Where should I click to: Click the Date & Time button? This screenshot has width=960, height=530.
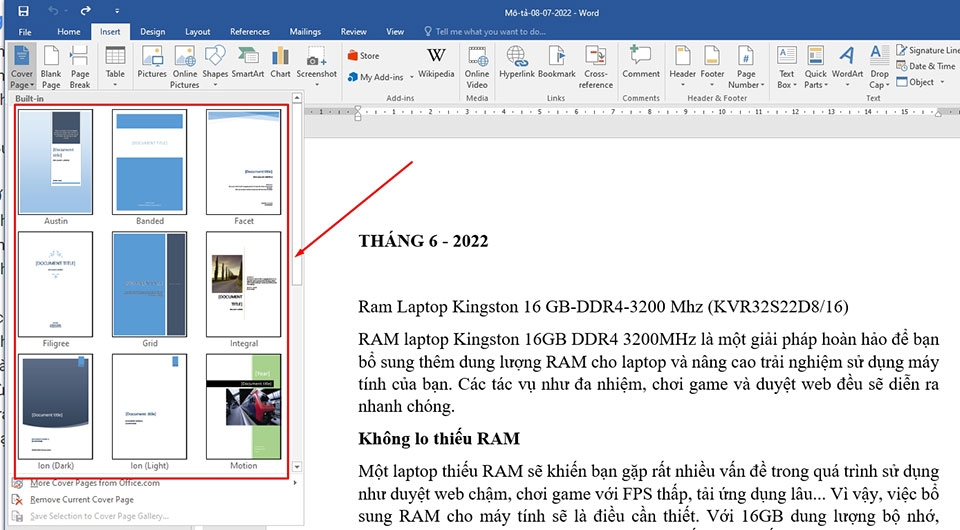[x=926, y=66]
